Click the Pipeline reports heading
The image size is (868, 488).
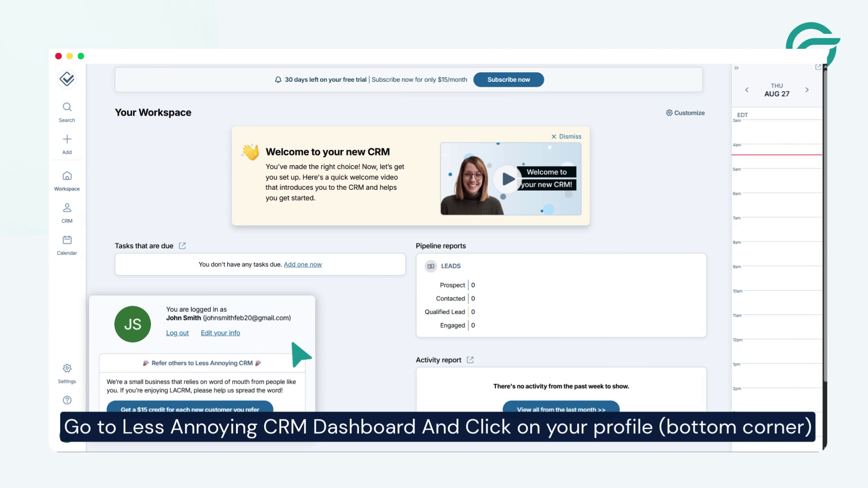click(441, 246)
